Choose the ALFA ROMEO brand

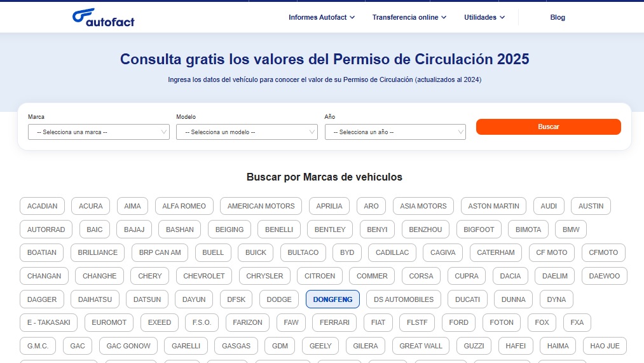pos(184,206)
